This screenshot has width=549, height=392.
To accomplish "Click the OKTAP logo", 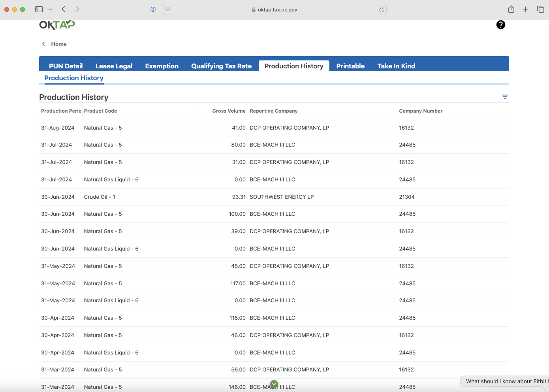I will point(57,24).
